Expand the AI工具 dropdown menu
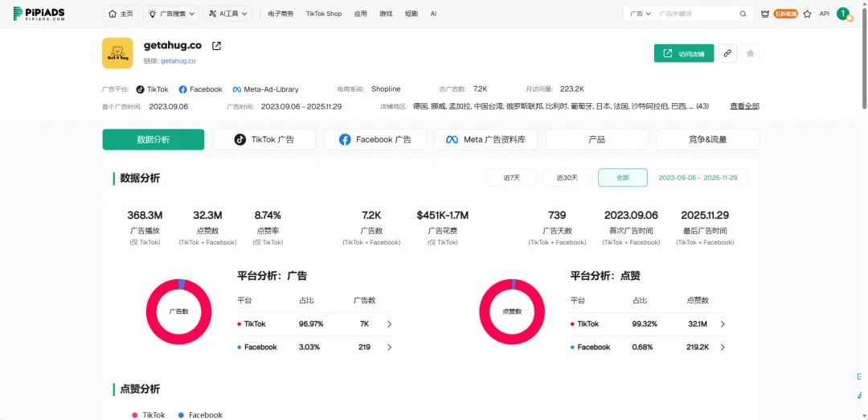Screen dimensions: 868x420 tap(228, 14)
